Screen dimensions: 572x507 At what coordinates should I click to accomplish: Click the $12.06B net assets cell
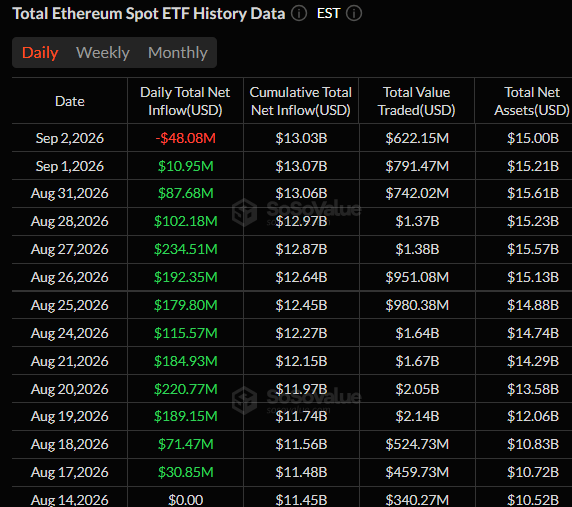click(533, 416)
